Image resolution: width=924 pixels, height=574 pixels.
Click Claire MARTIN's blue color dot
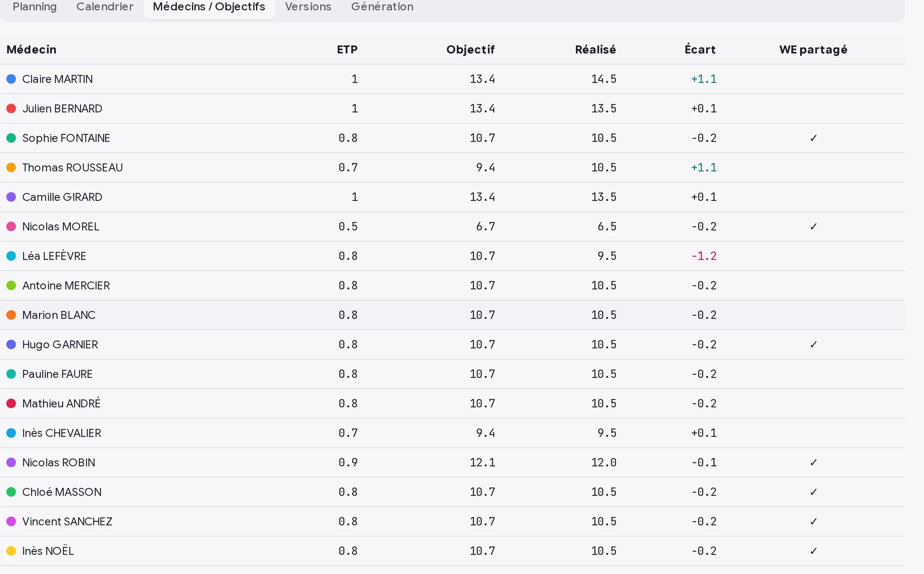(x=11, y=79)
